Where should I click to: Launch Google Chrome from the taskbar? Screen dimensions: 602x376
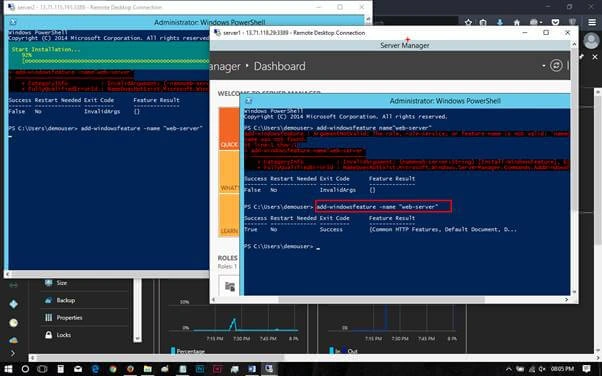coord(113,369)
